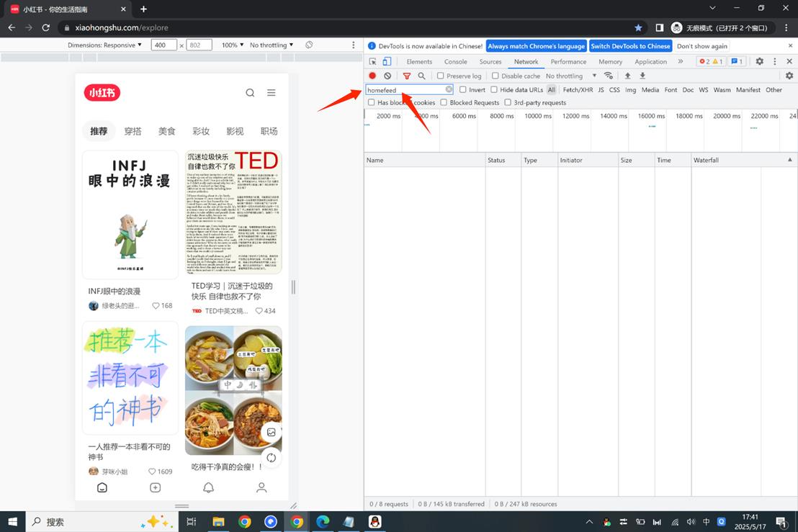Open DevTools settings gear
This screenshot has height=532, width=798.
[x=759, y=61]
